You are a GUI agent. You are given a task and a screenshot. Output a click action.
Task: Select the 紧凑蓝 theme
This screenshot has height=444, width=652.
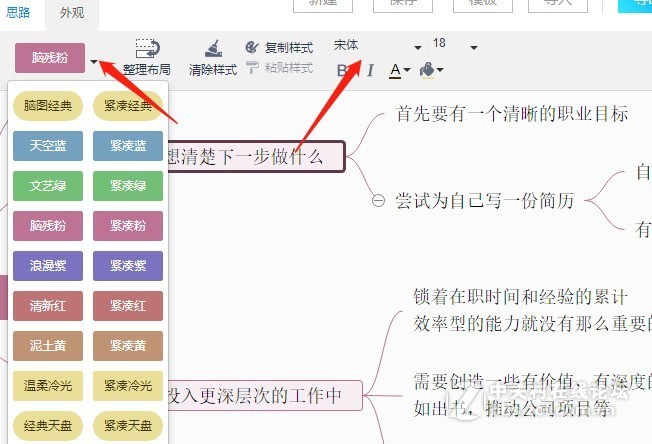(x=128, y=146)
